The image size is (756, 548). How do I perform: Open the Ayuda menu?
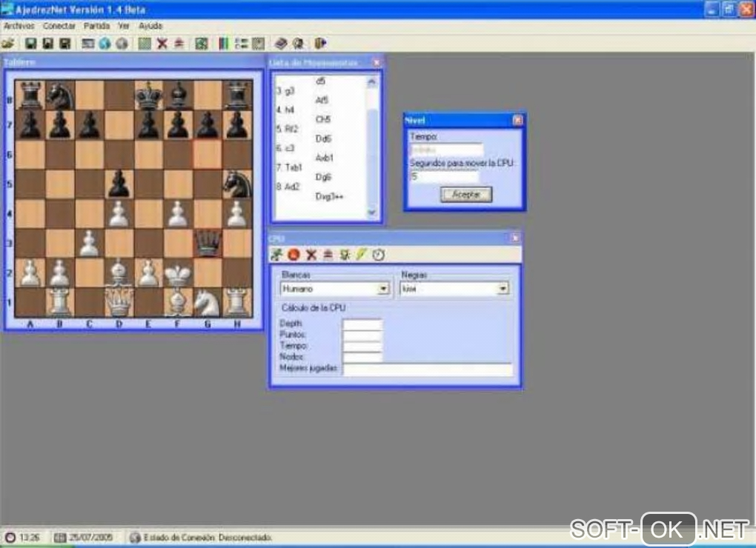pos(150,26)
